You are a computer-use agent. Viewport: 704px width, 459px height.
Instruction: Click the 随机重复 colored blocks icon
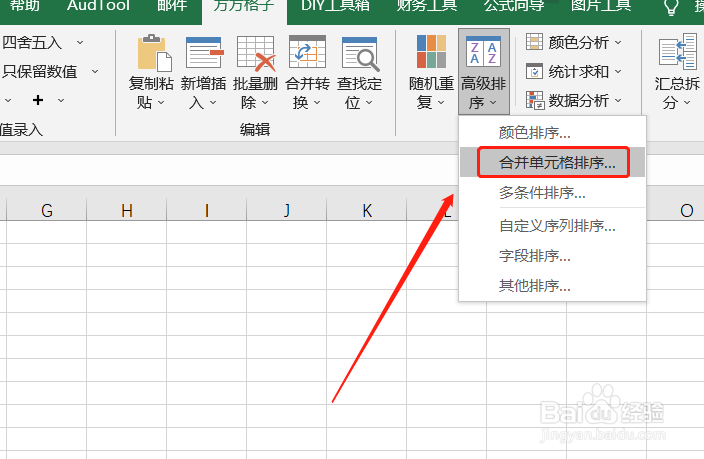[x=431, y=52]
